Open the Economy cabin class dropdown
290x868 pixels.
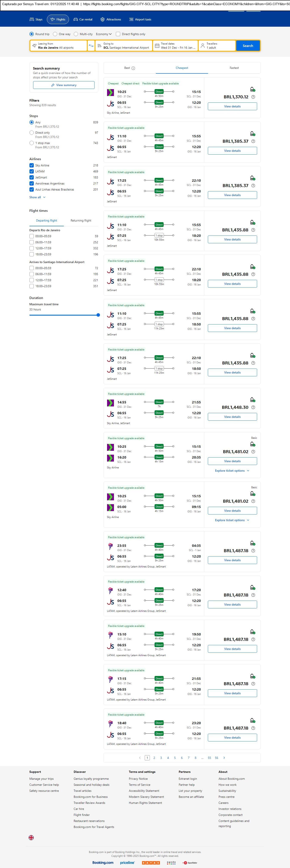(x=104, y=34)
